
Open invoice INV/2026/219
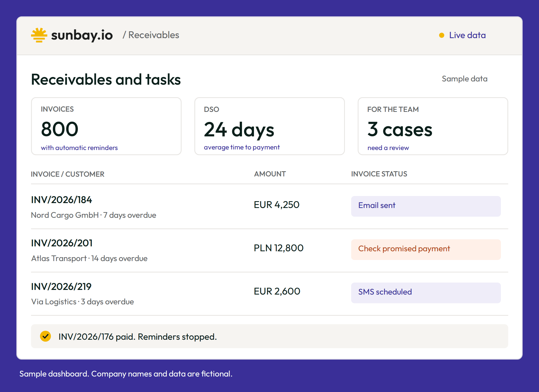coord(61,286)
